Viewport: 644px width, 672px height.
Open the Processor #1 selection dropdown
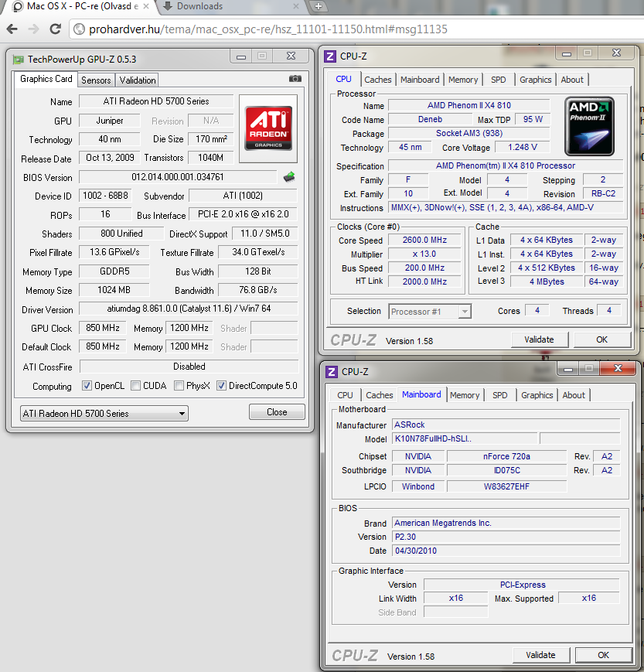click(430, 311)
